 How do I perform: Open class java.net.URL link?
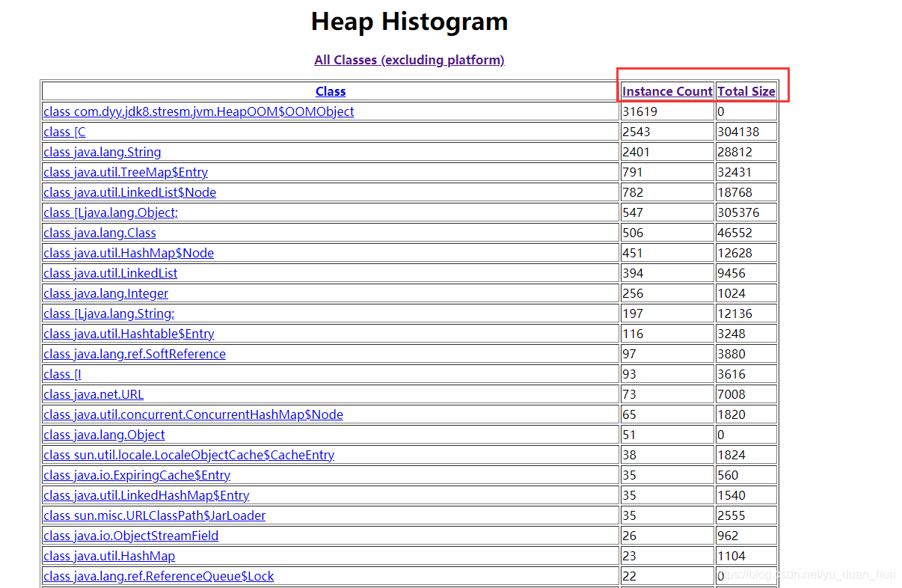click(93, 394)
